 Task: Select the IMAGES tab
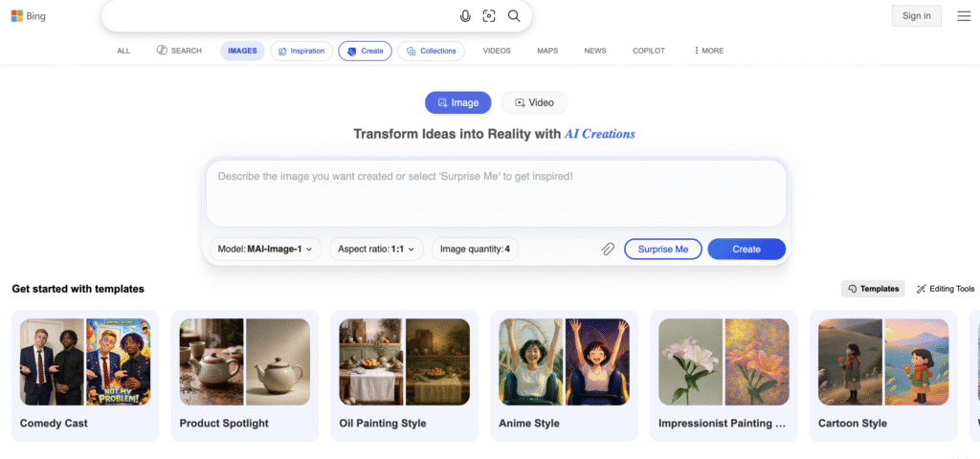pos(242,51)
